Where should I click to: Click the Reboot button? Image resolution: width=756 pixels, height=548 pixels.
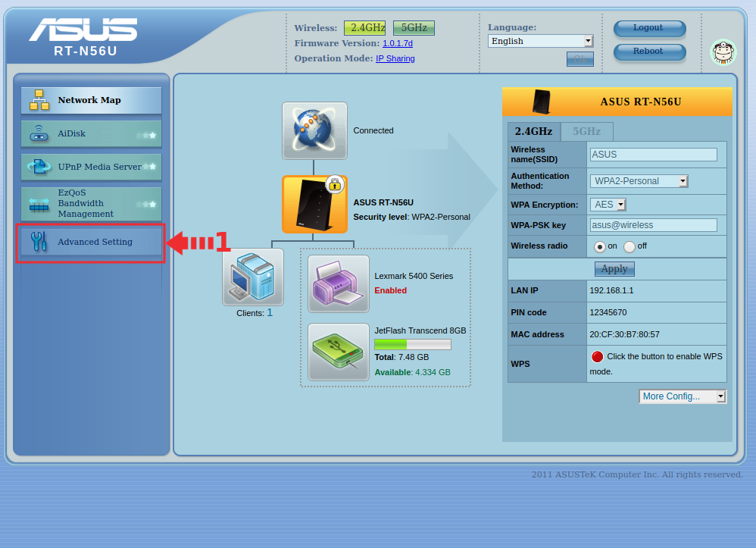click(x=649, y=52)
